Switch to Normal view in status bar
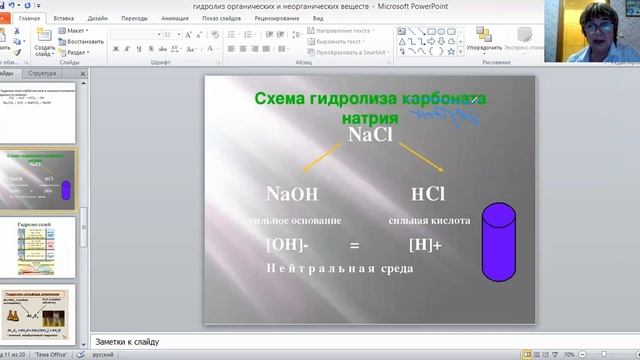The height and width of the screenshot is (360, 640). 527,355
